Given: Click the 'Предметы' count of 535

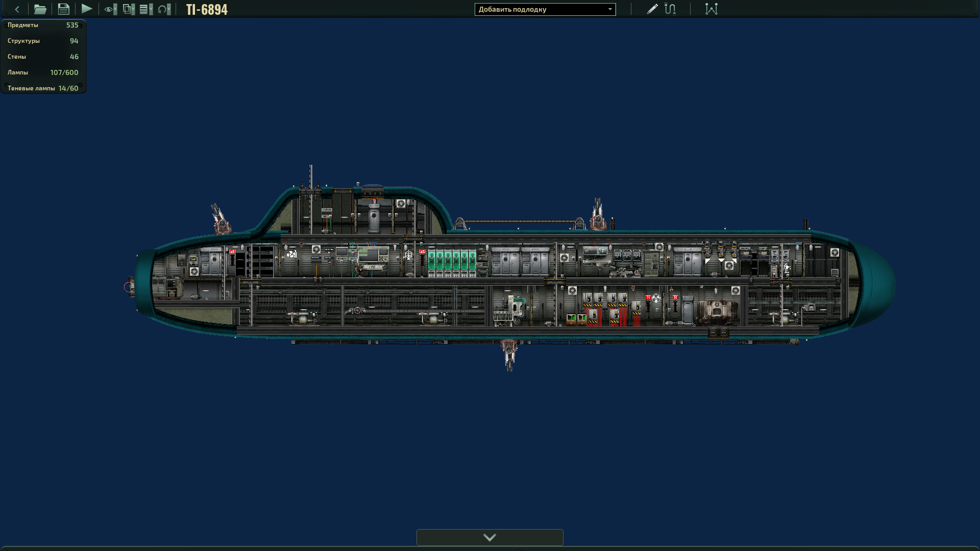Looking at the screenshot, I should click(x=72, y=25).
